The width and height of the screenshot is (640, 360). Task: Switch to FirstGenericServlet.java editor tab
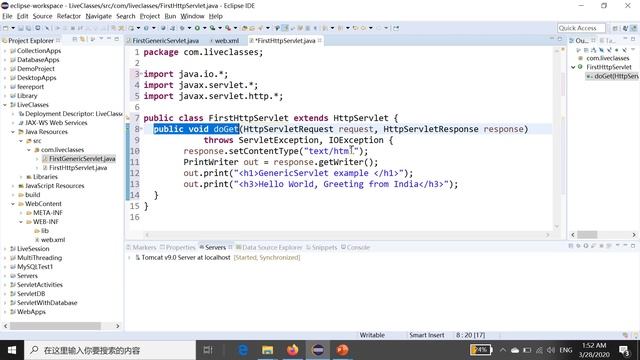coord(165,41)
